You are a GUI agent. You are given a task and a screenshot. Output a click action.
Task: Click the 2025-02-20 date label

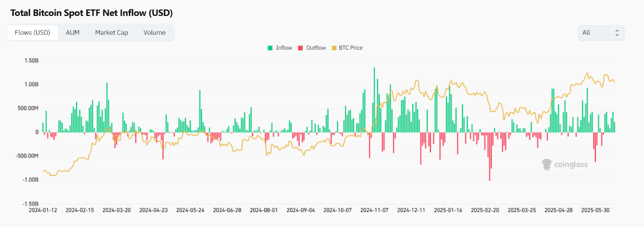[485, 210]
